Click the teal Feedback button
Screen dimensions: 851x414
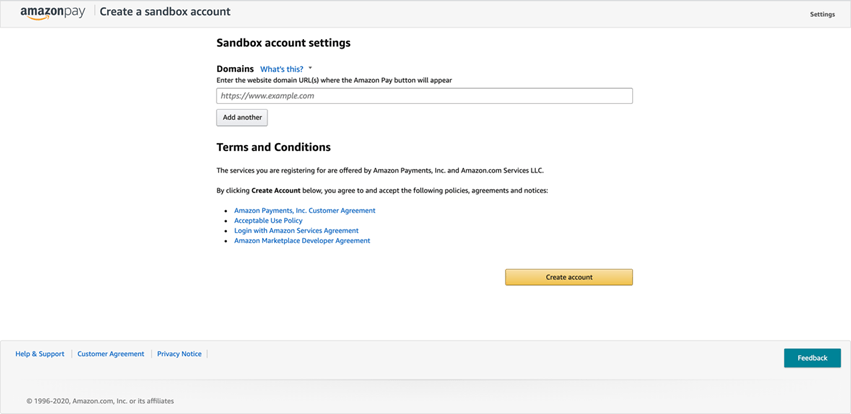812,358
